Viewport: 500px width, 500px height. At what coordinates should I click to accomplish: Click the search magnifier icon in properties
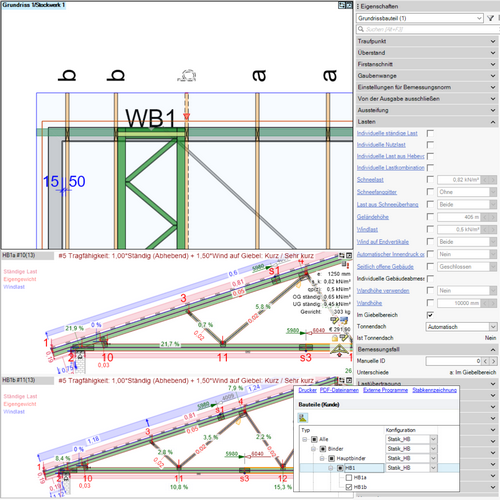tap(361, 29)
